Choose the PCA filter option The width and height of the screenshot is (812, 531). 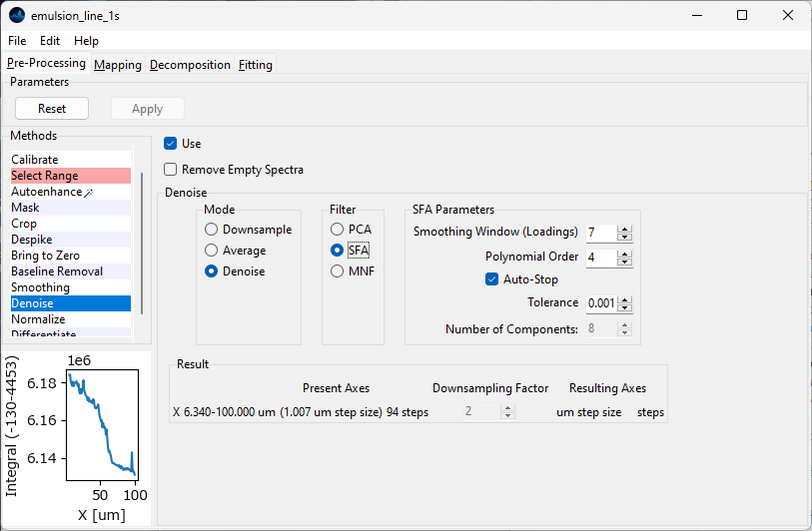[338, 230]
